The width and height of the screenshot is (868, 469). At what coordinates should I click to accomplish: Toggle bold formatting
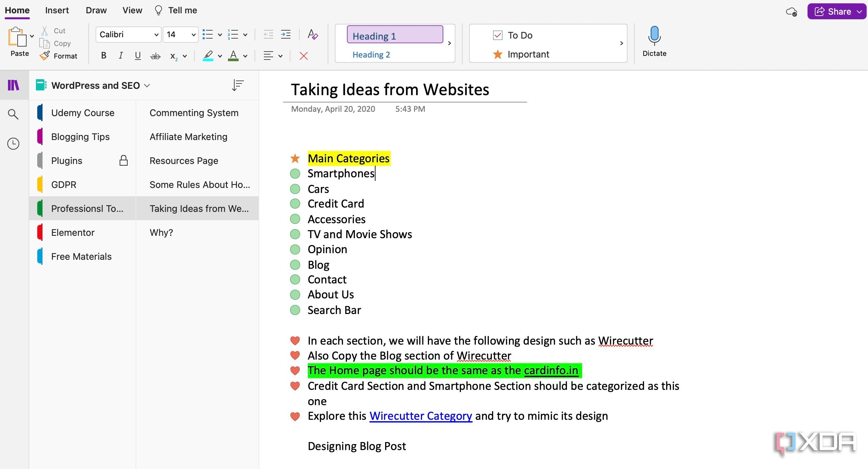click(x=103, y=56)
